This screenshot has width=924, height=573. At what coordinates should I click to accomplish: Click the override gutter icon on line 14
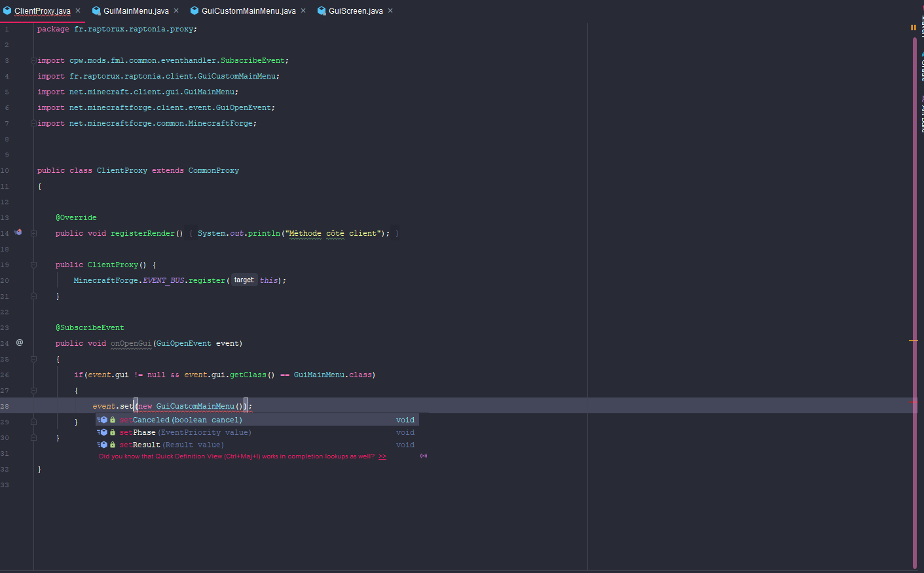pos(18,232)
